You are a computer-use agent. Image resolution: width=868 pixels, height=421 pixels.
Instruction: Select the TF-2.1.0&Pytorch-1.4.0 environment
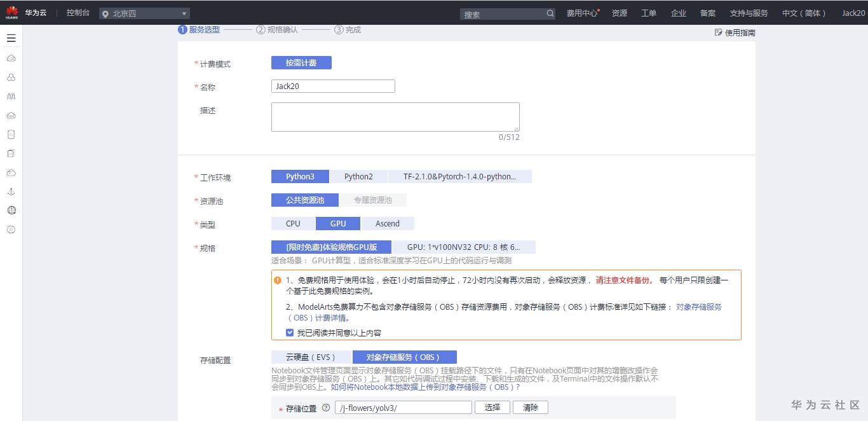click(x=459, y=177)
